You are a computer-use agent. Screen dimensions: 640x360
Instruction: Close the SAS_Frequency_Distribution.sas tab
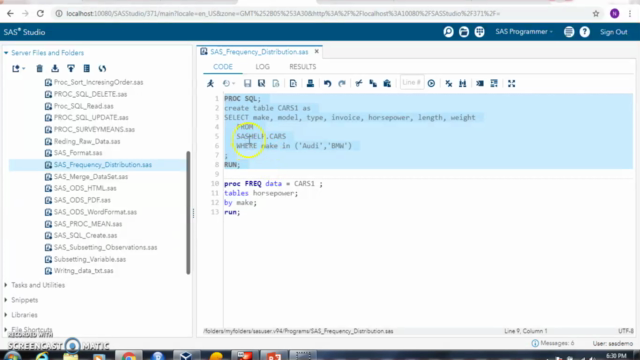click(x=317, y=51)
